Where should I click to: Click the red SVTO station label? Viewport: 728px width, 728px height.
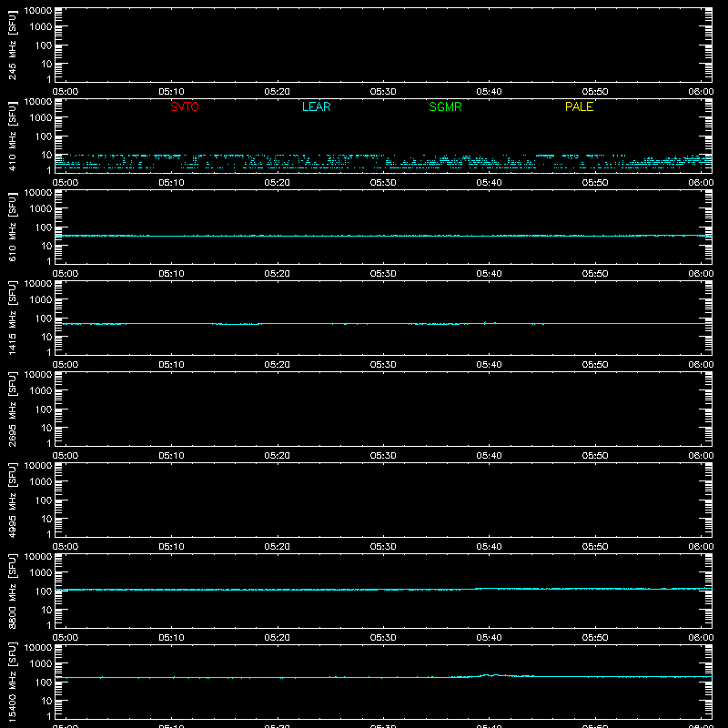tap(185, 106)
